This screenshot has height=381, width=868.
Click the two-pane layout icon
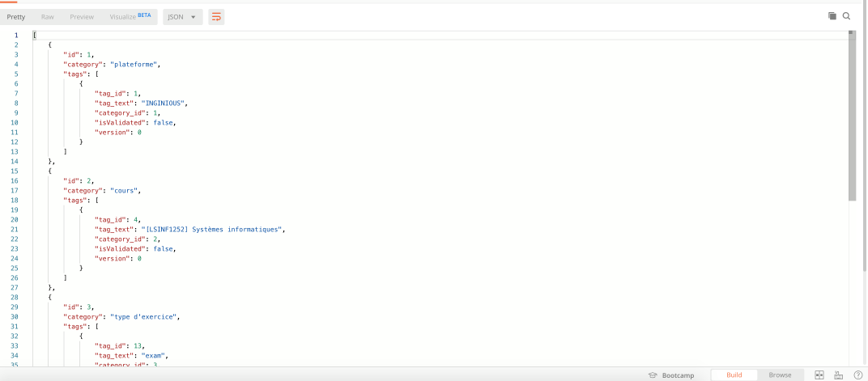pyautogui.click(x=819, y=375)
